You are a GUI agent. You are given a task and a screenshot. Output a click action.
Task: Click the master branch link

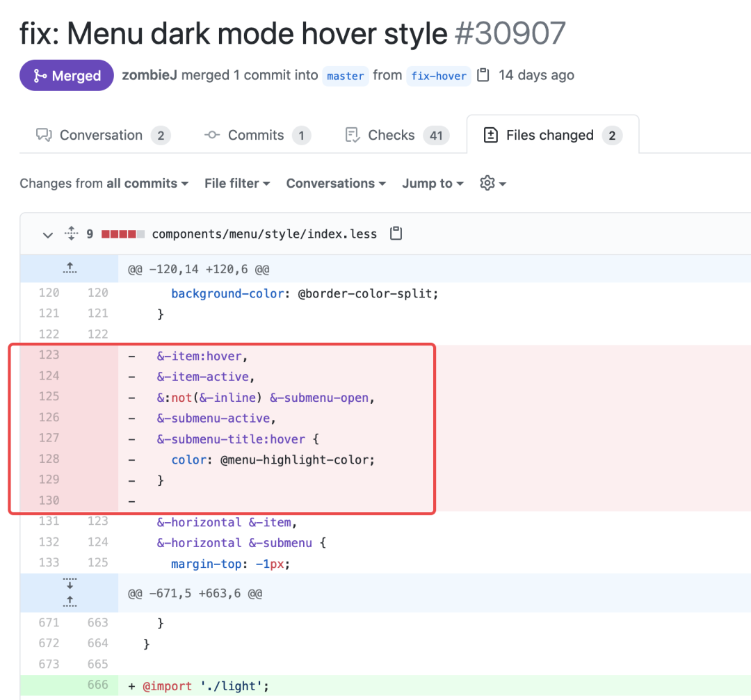(346, 76)
